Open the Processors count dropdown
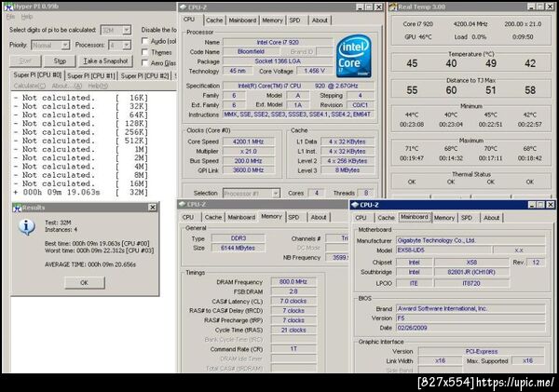This screenshot has width=559, height=392. pos(127,46)
